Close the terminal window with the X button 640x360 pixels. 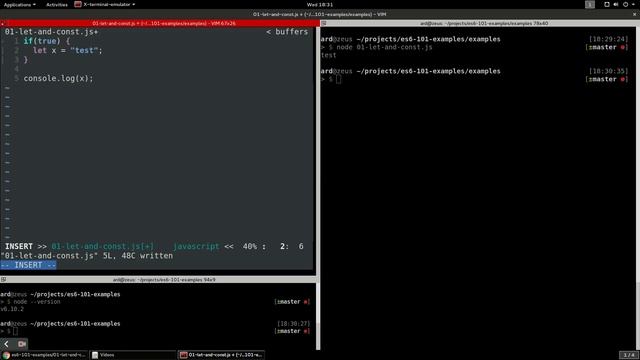pyautogui.click(x=634, y=14)
